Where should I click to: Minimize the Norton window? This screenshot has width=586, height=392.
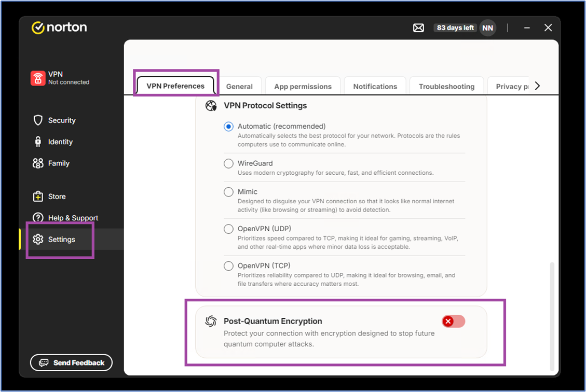point(527,28)
